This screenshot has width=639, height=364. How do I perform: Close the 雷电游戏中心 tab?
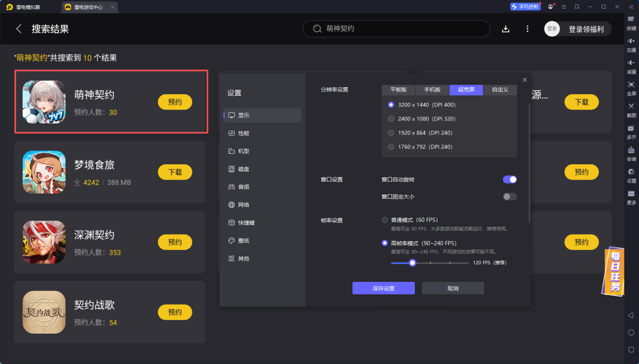click(x=113, y=7)
